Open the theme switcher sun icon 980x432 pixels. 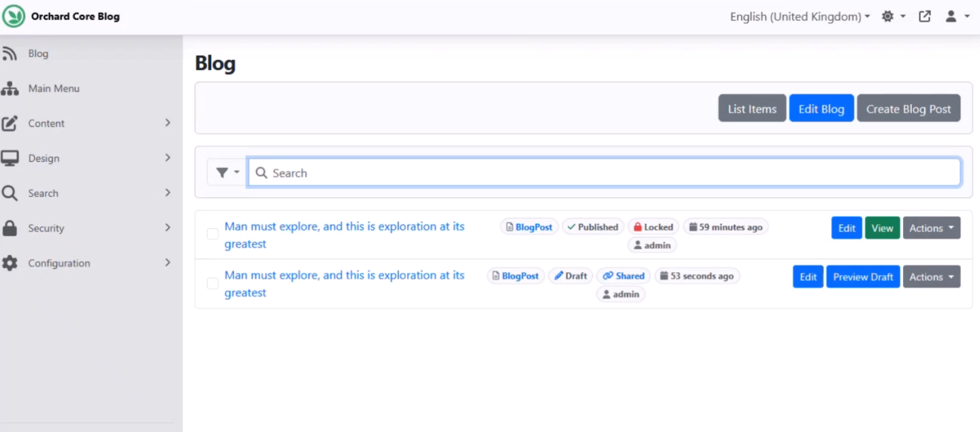pos(887,16)
